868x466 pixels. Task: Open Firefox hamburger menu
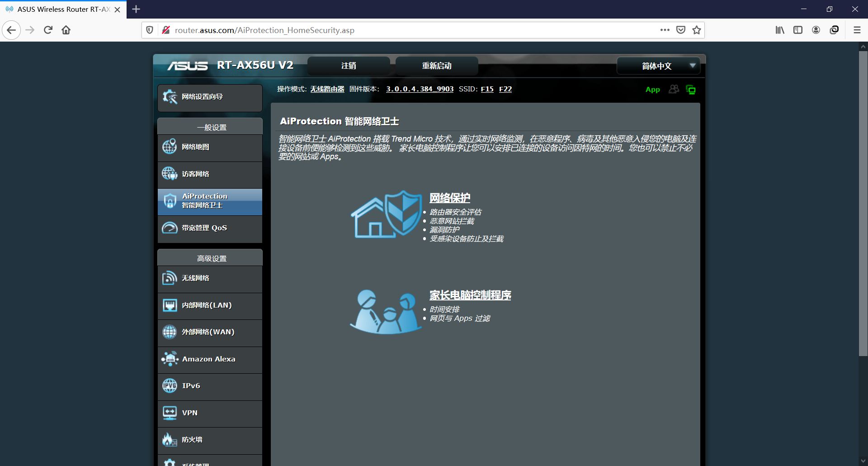[x=857, y=30]
